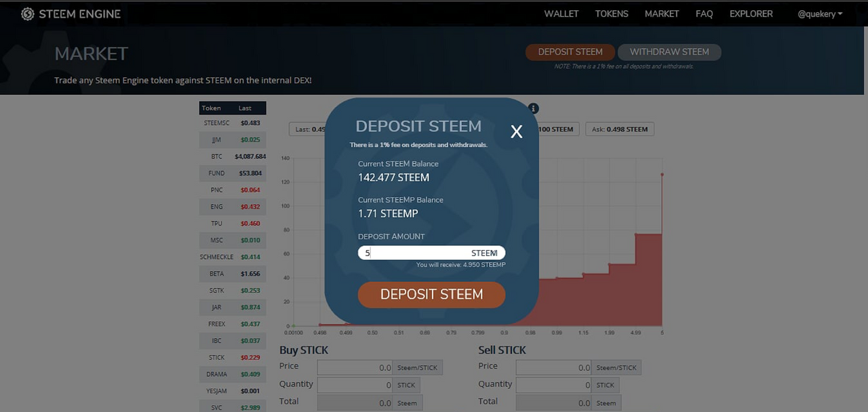This screenshot has width=868, height=412.
Task: Select the MSC token row
Action: [233, 241]
